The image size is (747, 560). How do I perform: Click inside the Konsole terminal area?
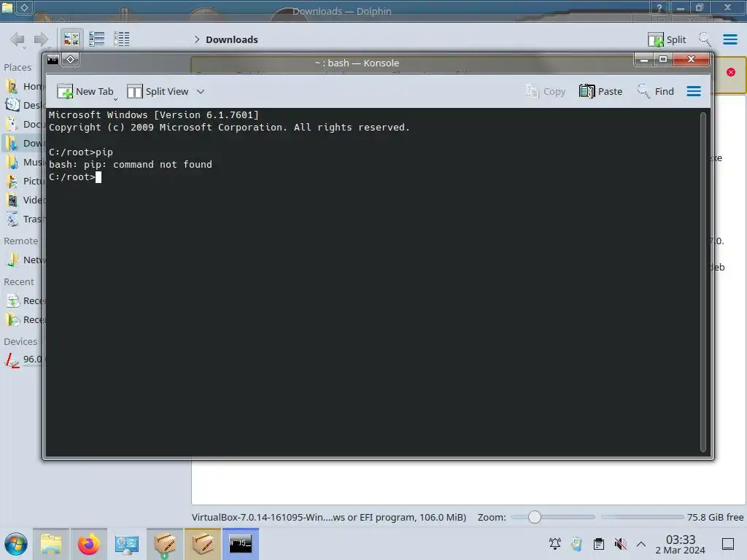point(374,282)
